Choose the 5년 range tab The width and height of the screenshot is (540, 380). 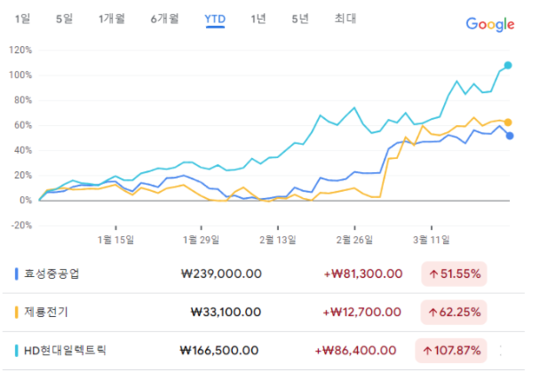pos(300,18)
